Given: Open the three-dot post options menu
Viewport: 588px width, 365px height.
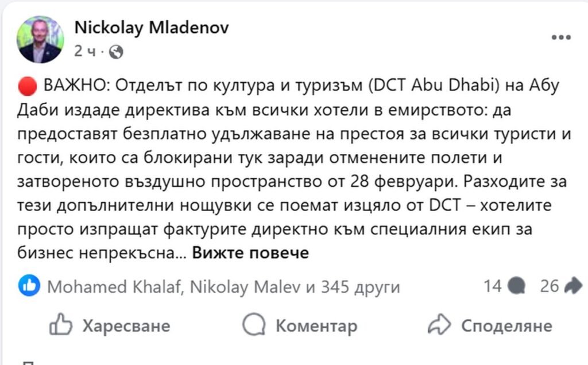Looking at the screenshot, I should pos(560,38).
